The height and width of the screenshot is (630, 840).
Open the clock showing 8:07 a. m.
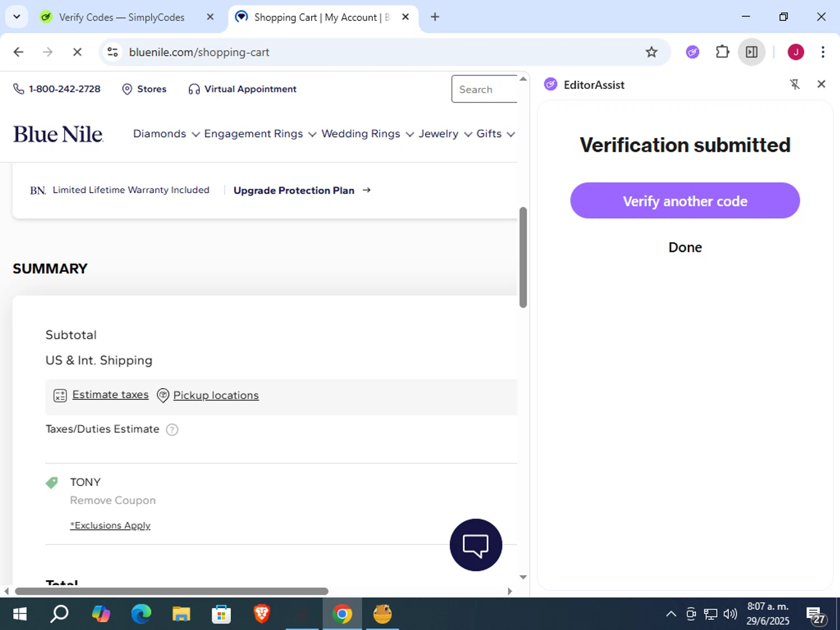coord(768,614)
